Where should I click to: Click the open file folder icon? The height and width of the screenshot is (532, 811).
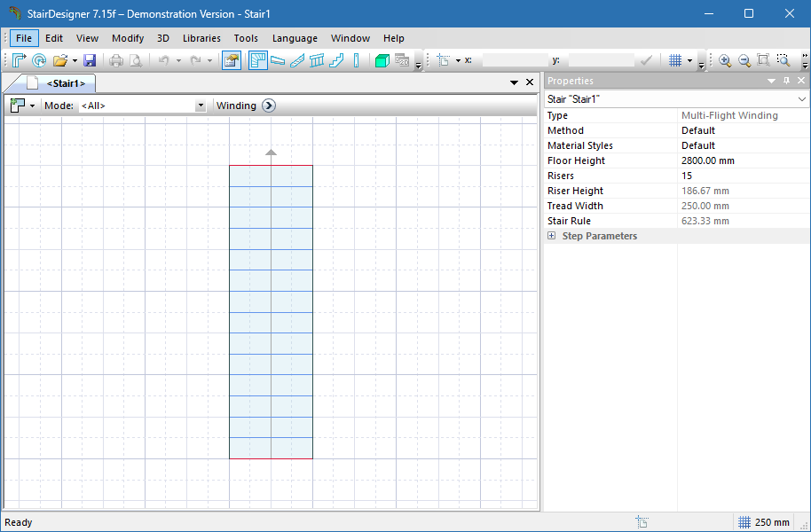[60, 60]
